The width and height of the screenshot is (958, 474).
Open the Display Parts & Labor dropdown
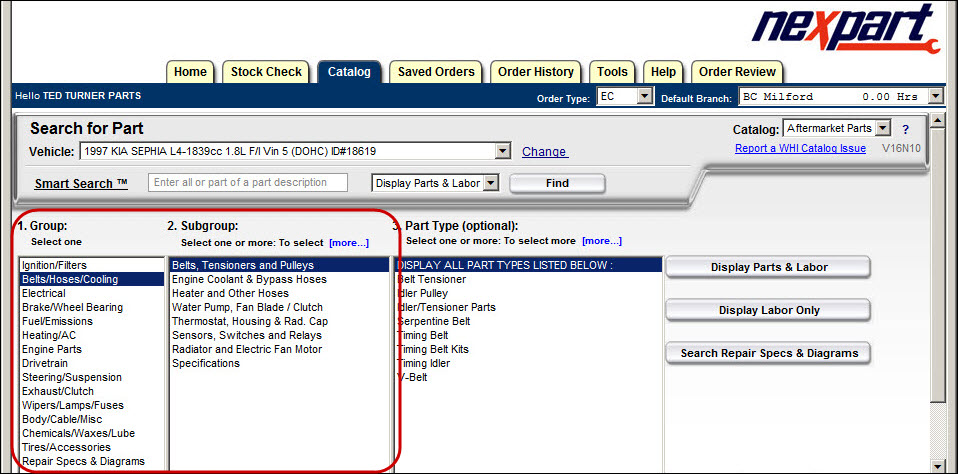click(x=492, y=183)
